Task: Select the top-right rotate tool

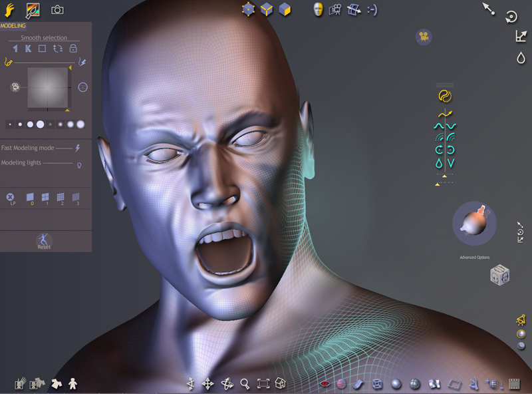Action: coord(511,17)
